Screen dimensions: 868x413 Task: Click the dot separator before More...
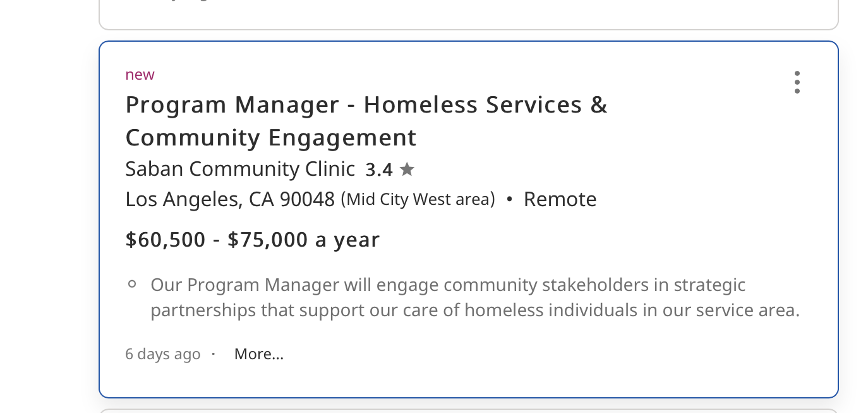pyautogui.click(x=214, y=354)
